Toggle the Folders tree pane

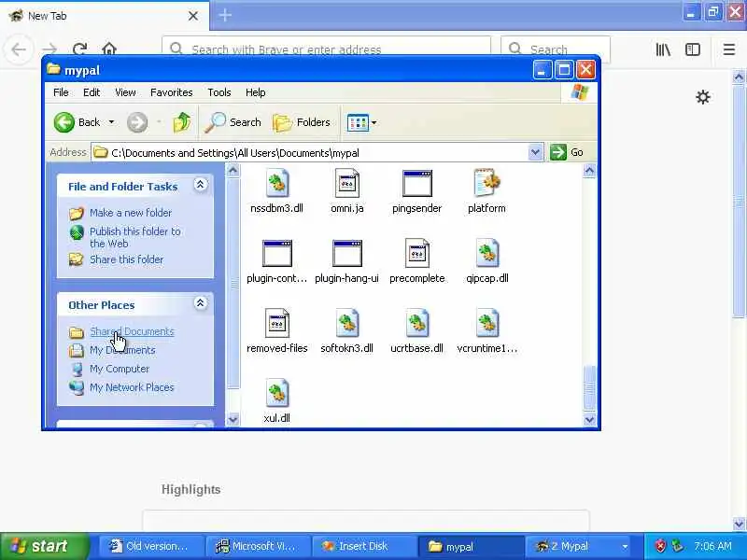[302, 122]
